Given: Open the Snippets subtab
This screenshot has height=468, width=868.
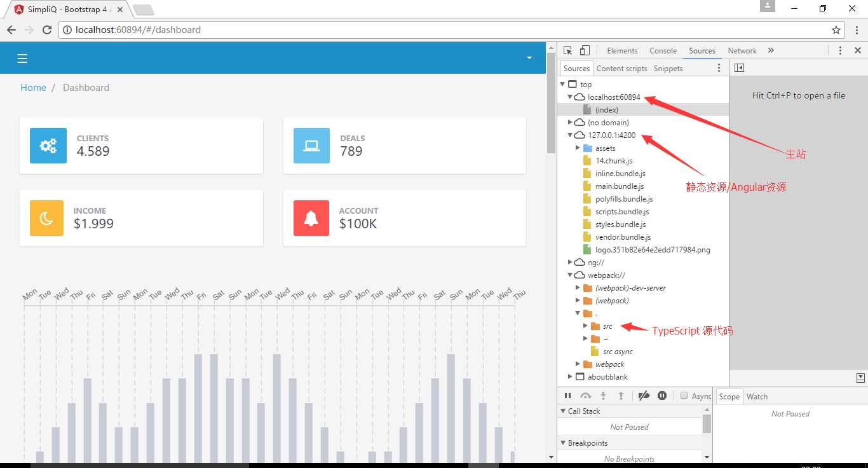Looking at the screenshot, I should (x=668, y=69).
